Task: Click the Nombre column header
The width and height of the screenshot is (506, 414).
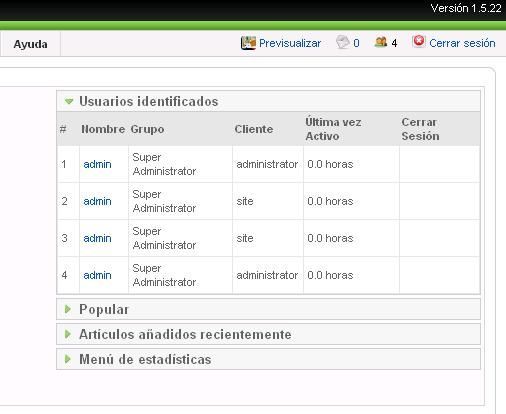Action: (103, 129)
